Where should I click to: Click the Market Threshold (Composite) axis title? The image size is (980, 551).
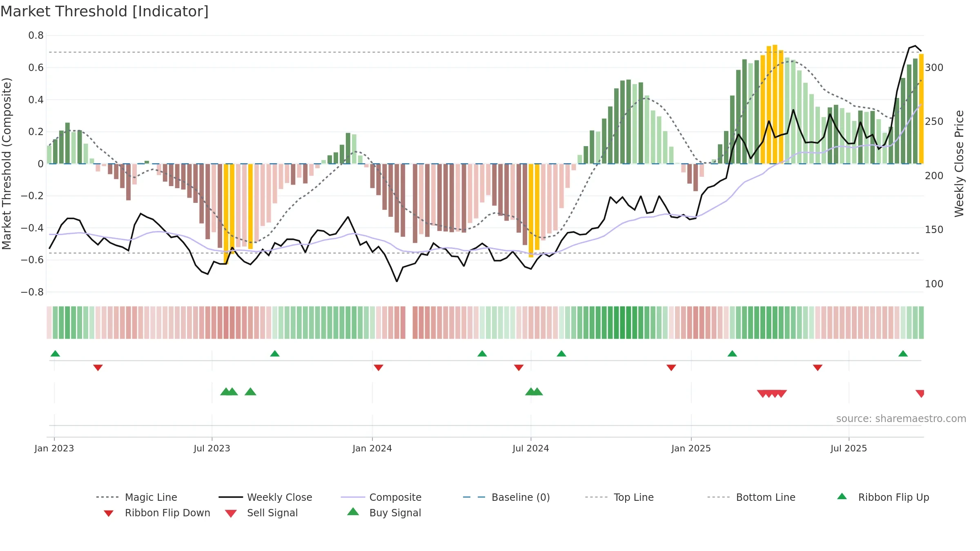pos(7,164)
